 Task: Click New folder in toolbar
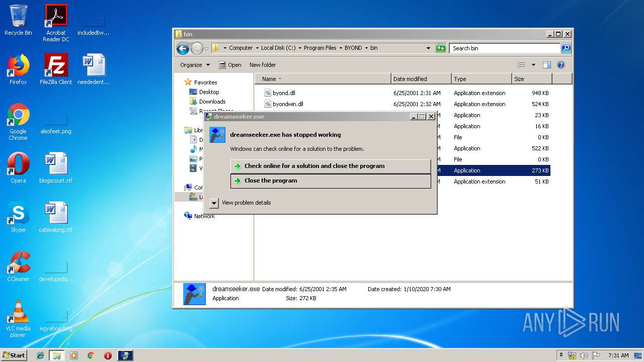(263, 65)
